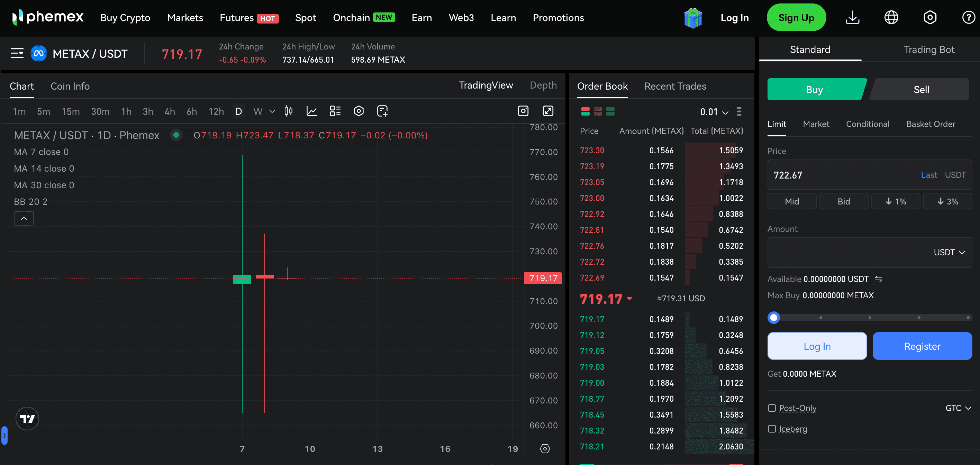Expand chart to fullscreen icon
Screen dimensions: 980x465
(x=547, y=111)
